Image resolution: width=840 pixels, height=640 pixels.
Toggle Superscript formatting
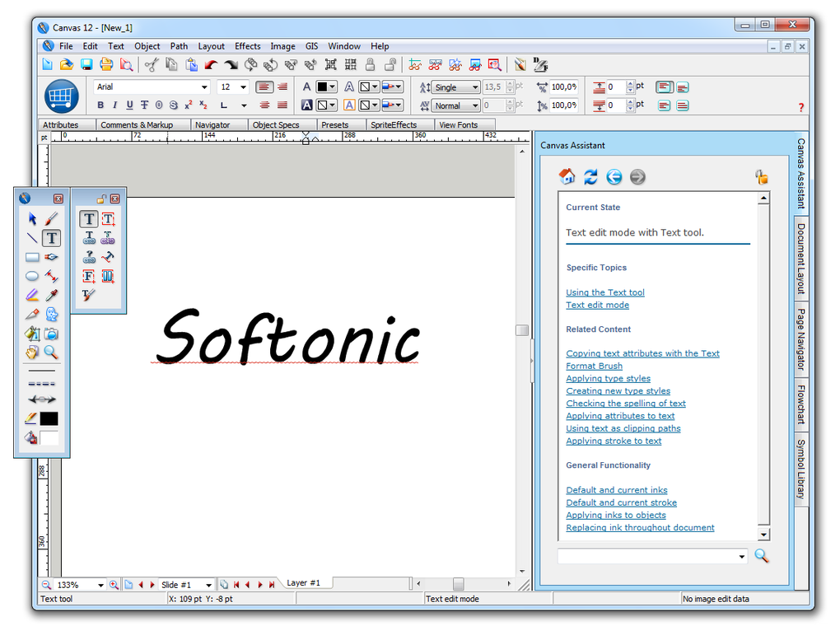(188, 105)
